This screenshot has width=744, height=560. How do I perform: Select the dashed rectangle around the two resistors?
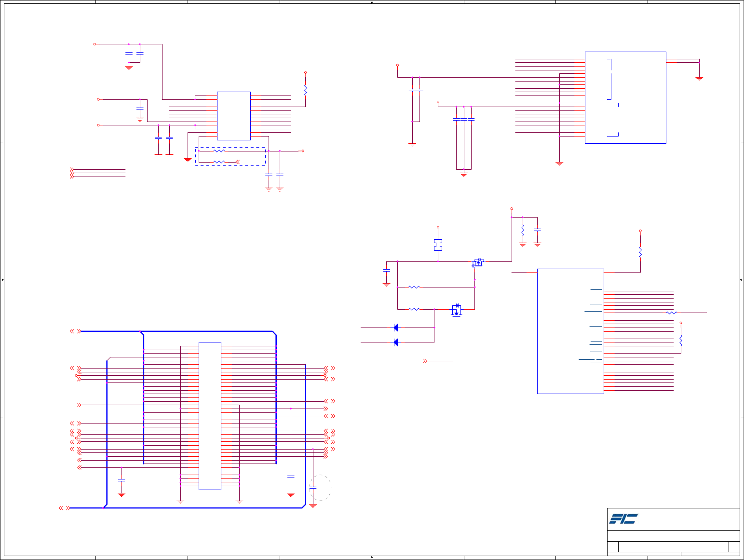(x=230, y=157)
